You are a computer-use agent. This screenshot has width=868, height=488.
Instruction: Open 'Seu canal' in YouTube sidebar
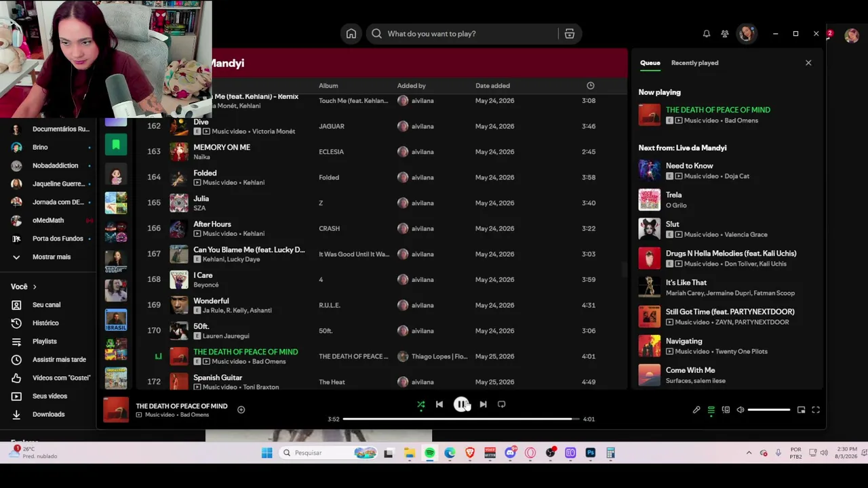tap(46, 305)
